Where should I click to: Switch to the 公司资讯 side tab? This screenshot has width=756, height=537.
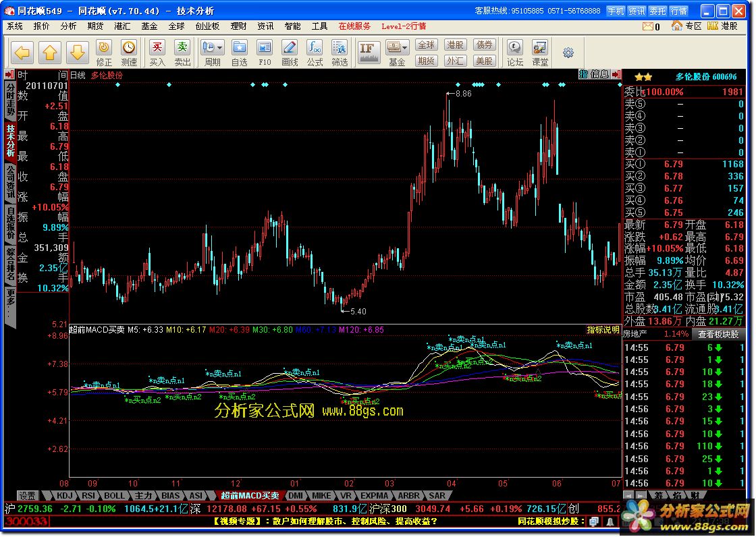pos(10,182)
